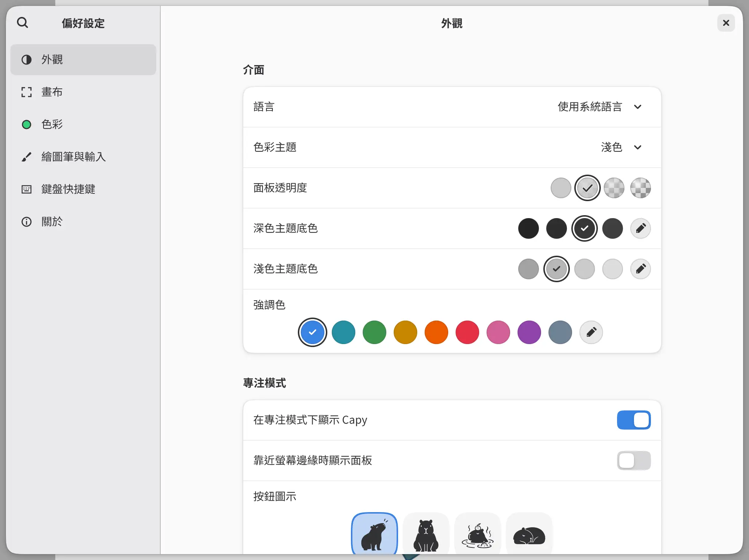Pick the bathing capybara button icon
Image resolution: width=749 pixels, height=560 pixels.
tap(478, 534)
